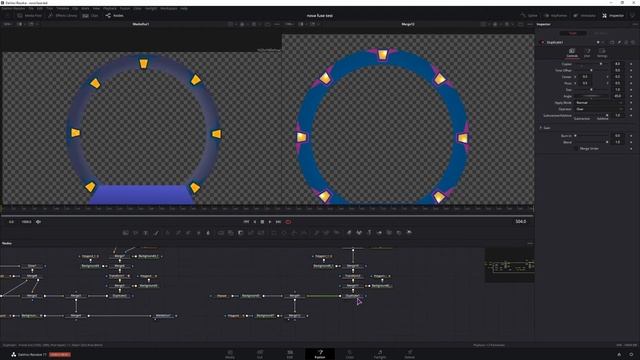Open Inspector panel options menu
The width and height of the screenshot is (640, 360).
(x=635, y=24)
